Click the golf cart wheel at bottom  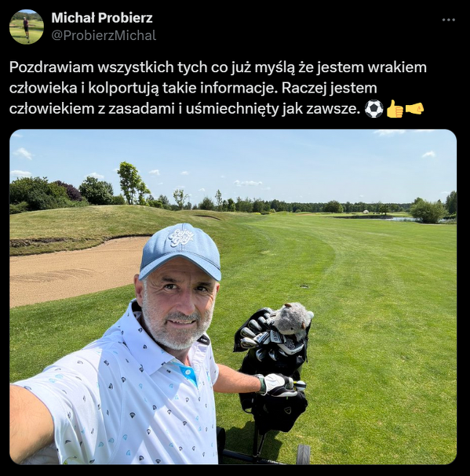point(303,455)
